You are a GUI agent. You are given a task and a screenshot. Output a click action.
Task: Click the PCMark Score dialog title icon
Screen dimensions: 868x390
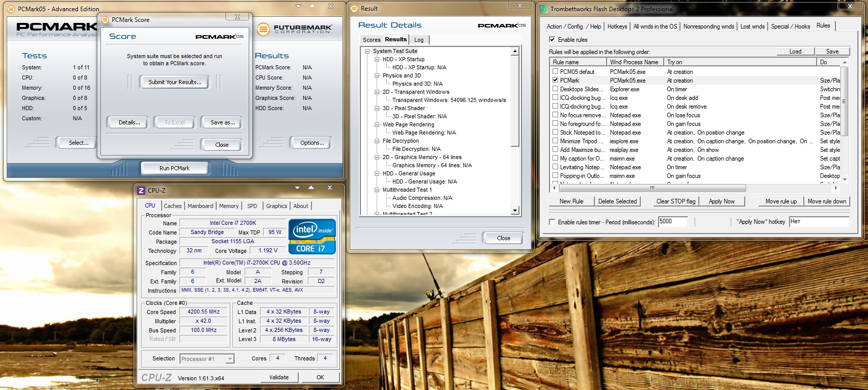point(106,20)
